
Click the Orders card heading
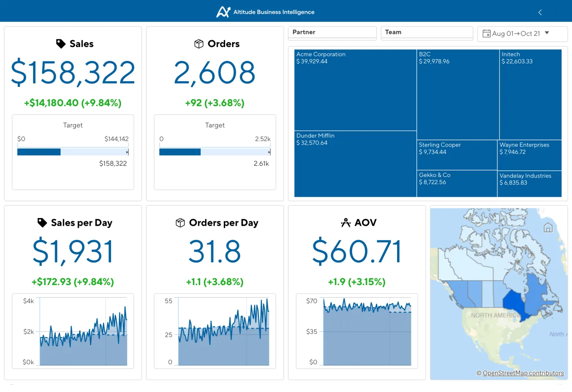pyautogui.click(x=223, y=44)
